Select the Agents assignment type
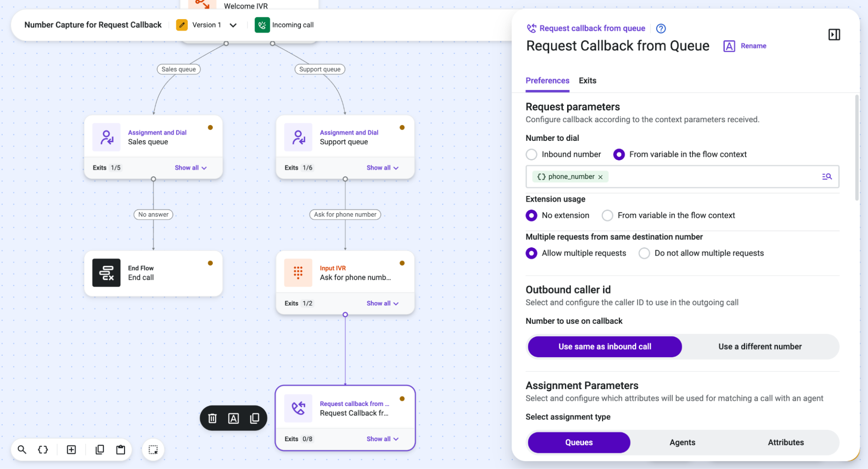This screenshot has width=868, height=469. click(682, 442)
